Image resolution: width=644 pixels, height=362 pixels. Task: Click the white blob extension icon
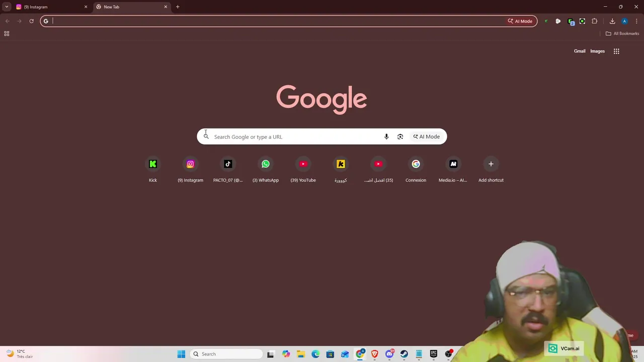(x=558, y=21)
